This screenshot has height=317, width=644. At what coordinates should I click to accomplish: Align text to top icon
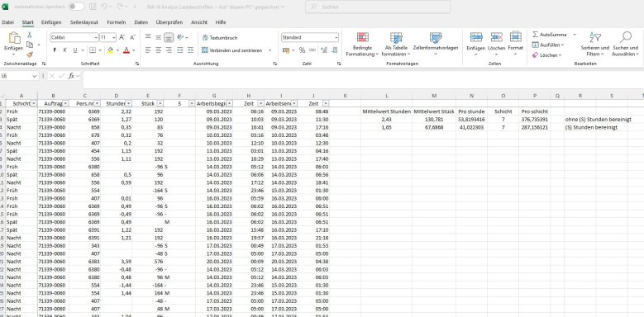tap(148, 37)
